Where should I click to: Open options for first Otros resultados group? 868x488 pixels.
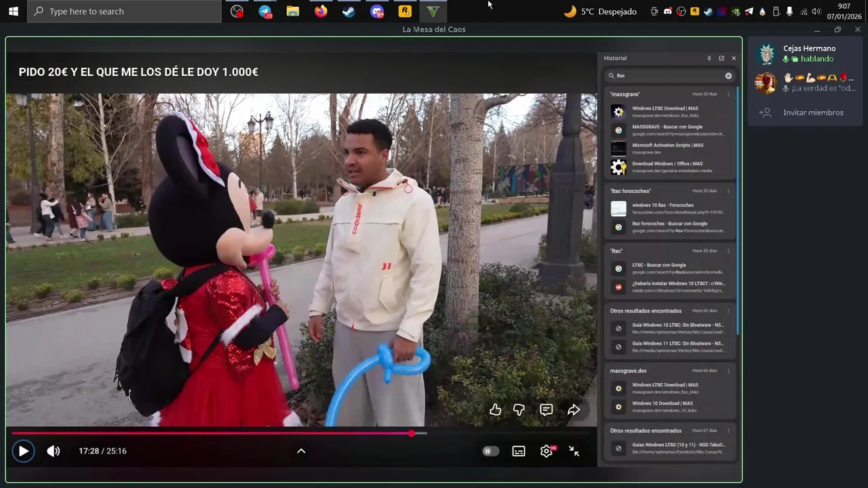(729, 310)
